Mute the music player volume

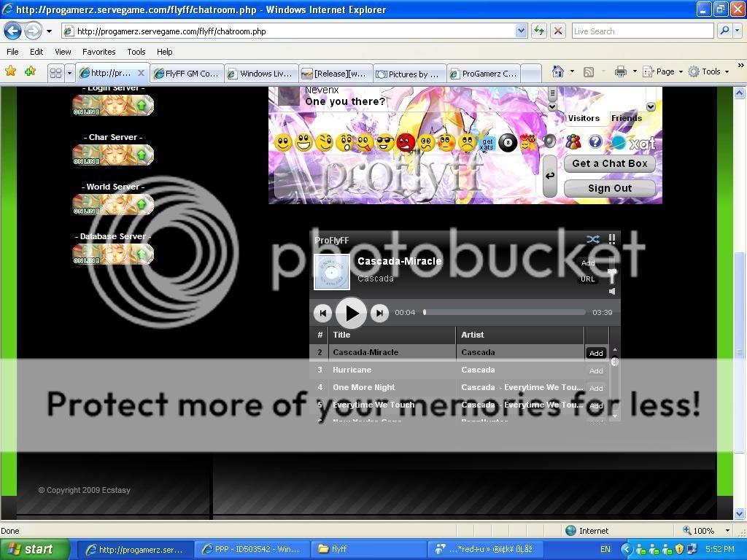coord(612,291)
